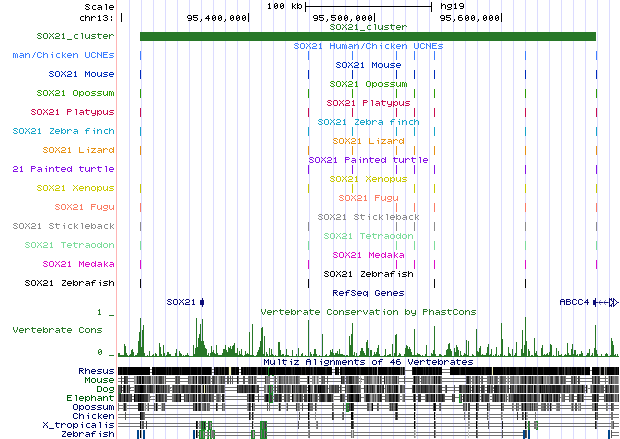The image size is (620, 439).
Task: Open the centered SOX21 Human/Chicken UCNEs title
Action: pos(367,46)
